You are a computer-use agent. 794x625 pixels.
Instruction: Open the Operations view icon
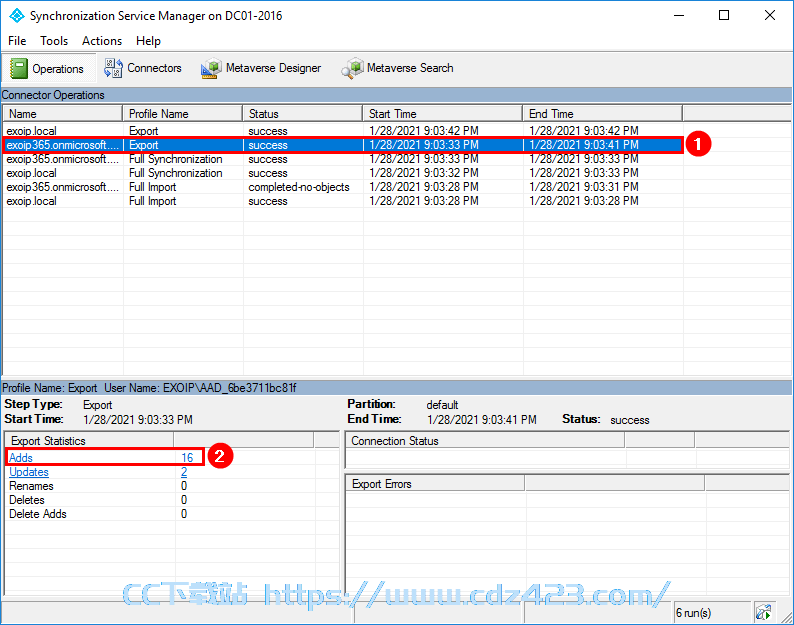point(19,68)
